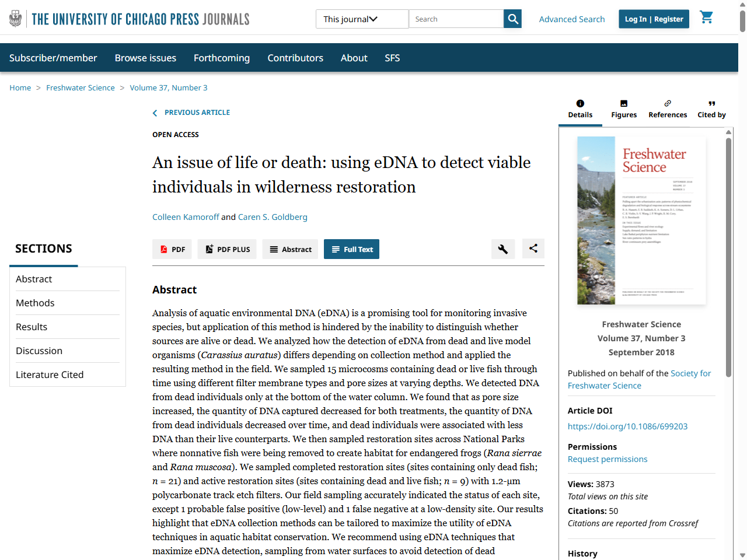Click the search magnifying glass icon
This screenshot has height=560, width=747.
[x=512, y=19]
